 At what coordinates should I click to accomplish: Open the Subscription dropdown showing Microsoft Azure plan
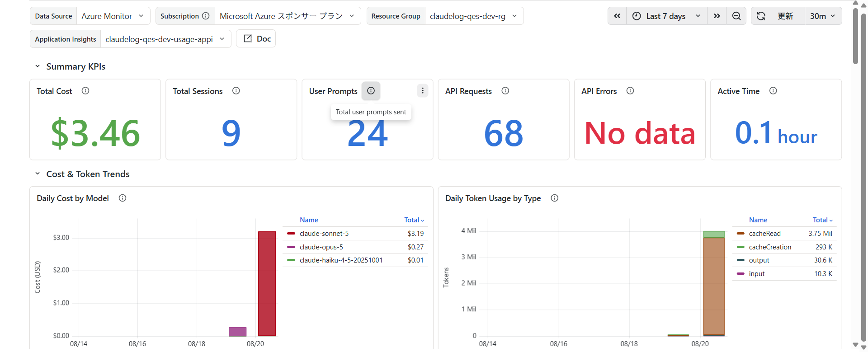(288, 16)
